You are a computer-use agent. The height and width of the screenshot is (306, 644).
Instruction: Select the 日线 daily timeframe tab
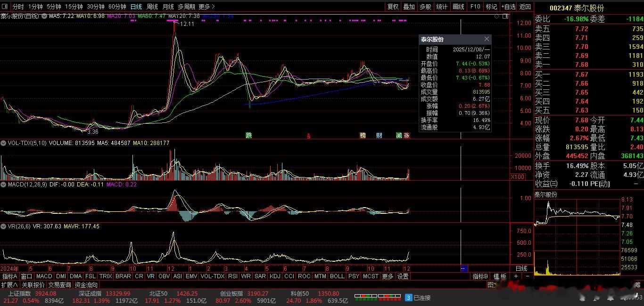pyautogui.click(x=136, y=7)
